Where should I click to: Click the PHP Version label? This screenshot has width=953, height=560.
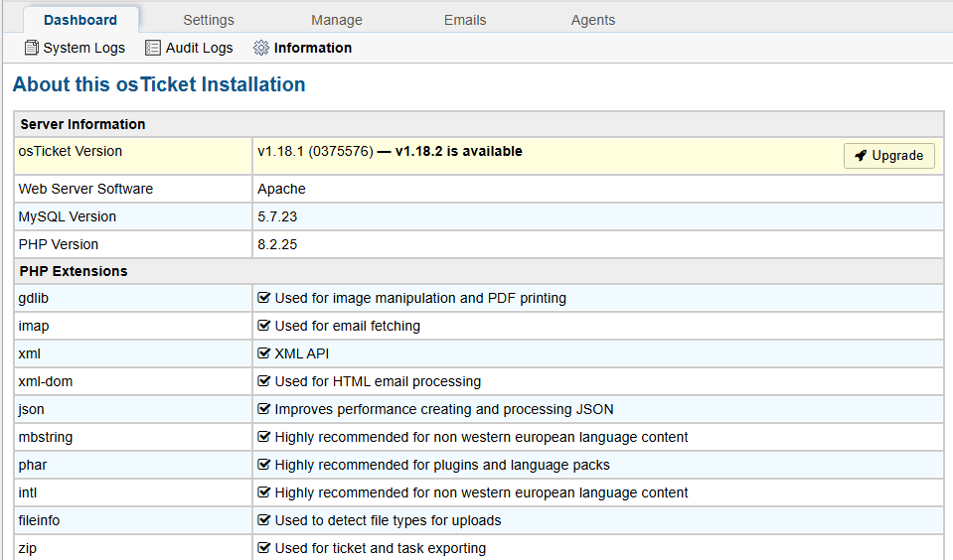click(59, 245)
